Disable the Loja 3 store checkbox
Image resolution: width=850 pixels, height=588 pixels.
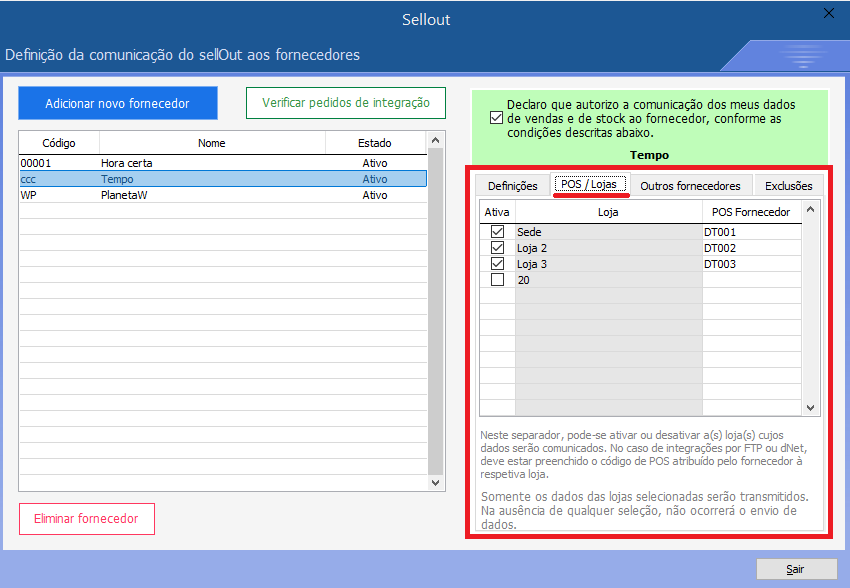click(497, 264)
